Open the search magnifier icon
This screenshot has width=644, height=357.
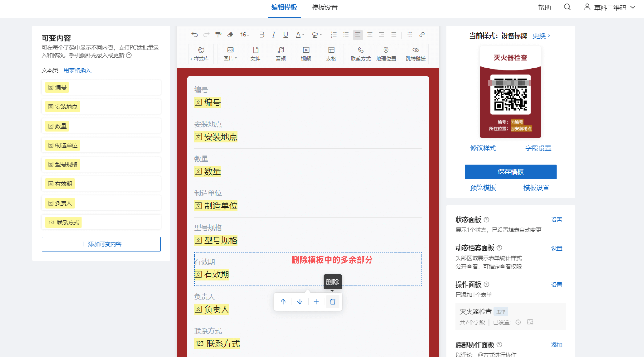pyautogui.click(x=567, y=7)
